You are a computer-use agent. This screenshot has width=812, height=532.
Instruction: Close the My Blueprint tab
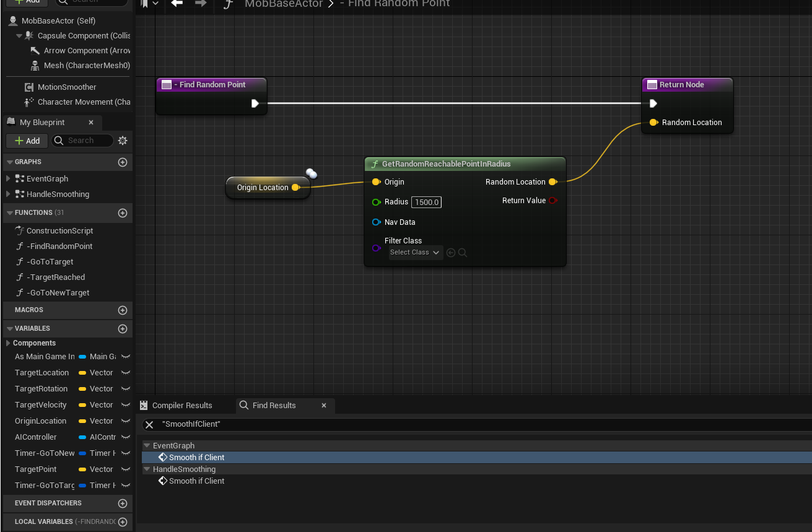91,122
